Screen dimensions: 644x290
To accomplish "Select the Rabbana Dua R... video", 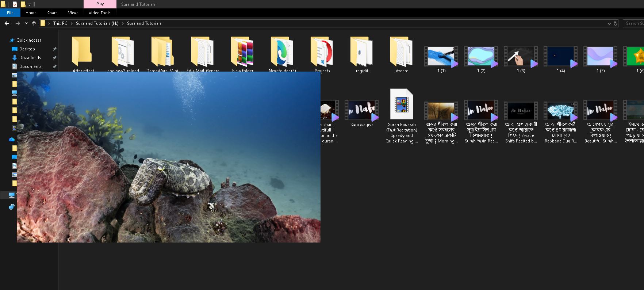I will click(x=561, y=122).
